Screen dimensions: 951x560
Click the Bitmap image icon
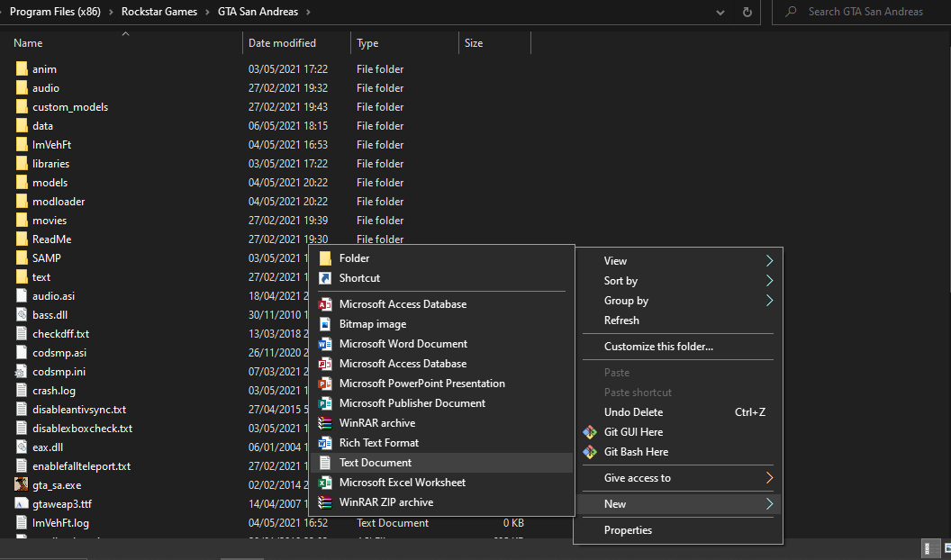325,324
